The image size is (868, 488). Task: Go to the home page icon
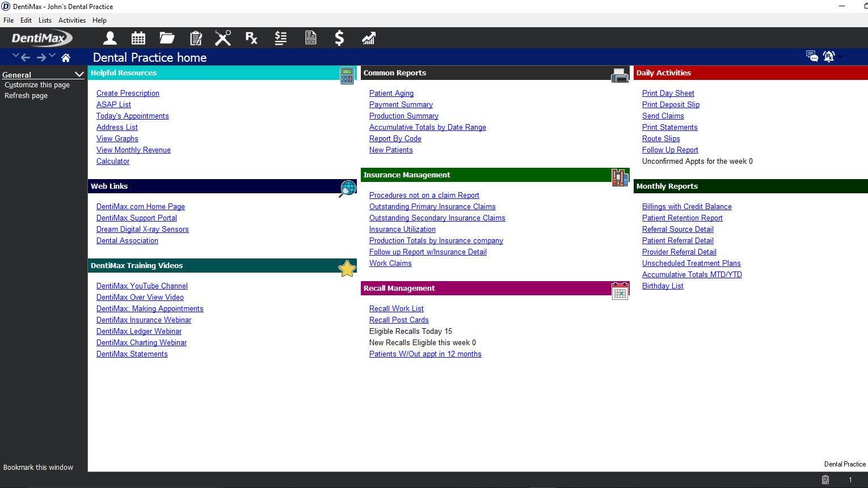click(66, 58)
